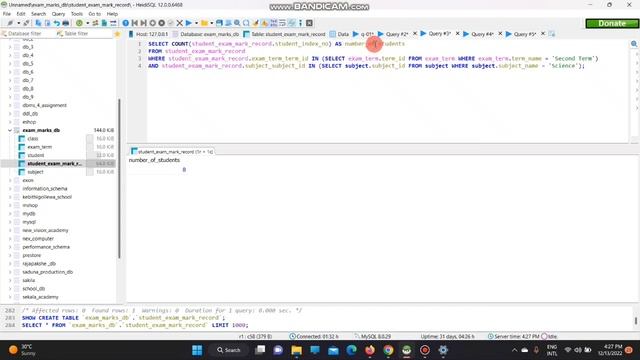The height and width of the screenshot is (360, 640).
Task: Click the blue help icon in toolbar
Action: [x=125, y=23]
